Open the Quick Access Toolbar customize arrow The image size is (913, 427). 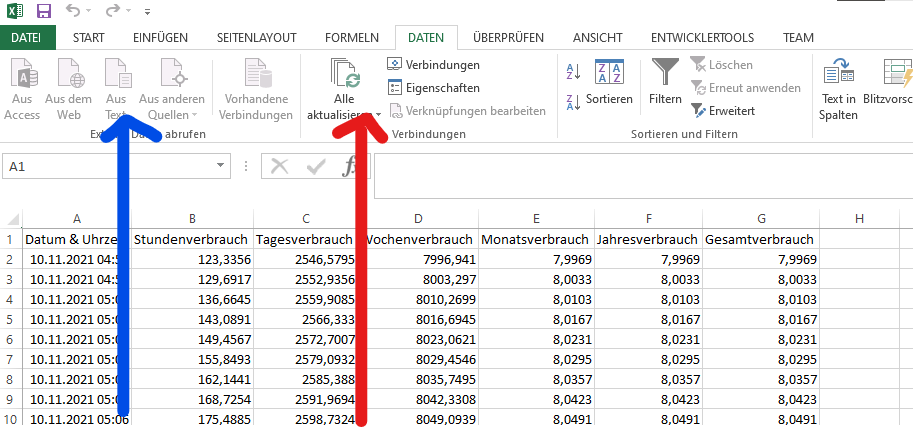point(147,12)
